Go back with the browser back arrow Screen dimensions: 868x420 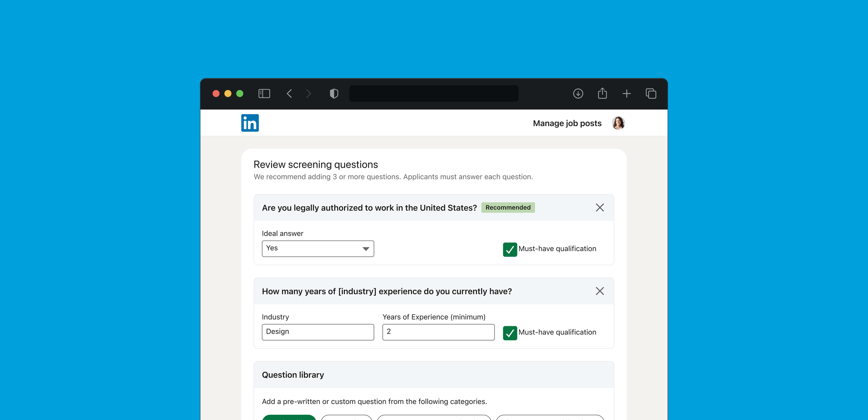(289, 93)
